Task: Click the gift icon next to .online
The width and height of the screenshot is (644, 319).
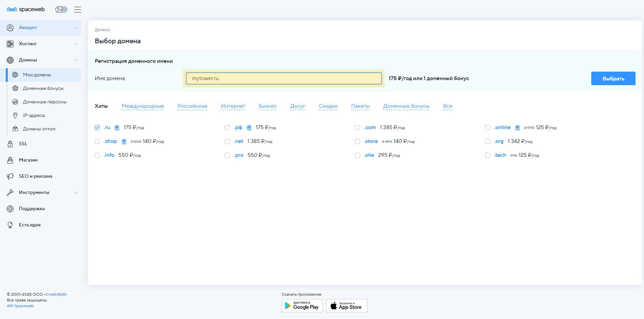Action: [x=517, y=128]
